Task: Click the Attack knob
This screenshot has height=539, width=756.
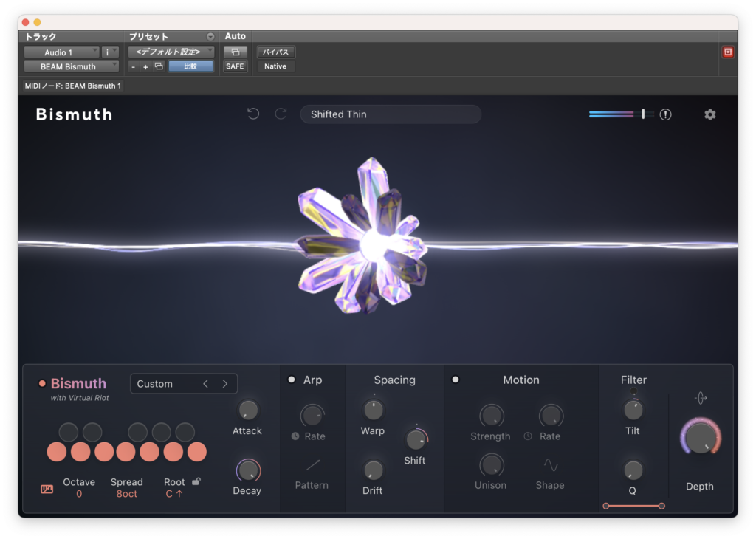Action: 248,411
